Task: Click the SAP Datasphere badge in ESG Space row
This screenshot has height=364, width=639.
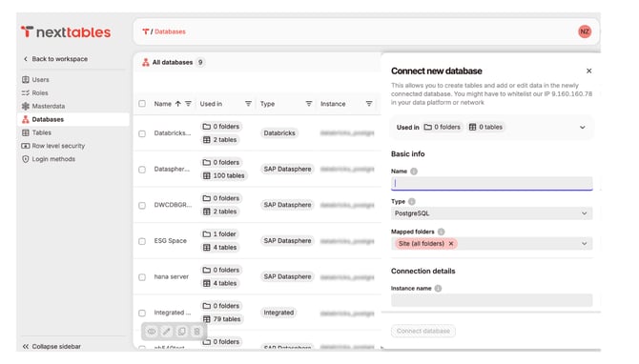Action: point(287,241)
